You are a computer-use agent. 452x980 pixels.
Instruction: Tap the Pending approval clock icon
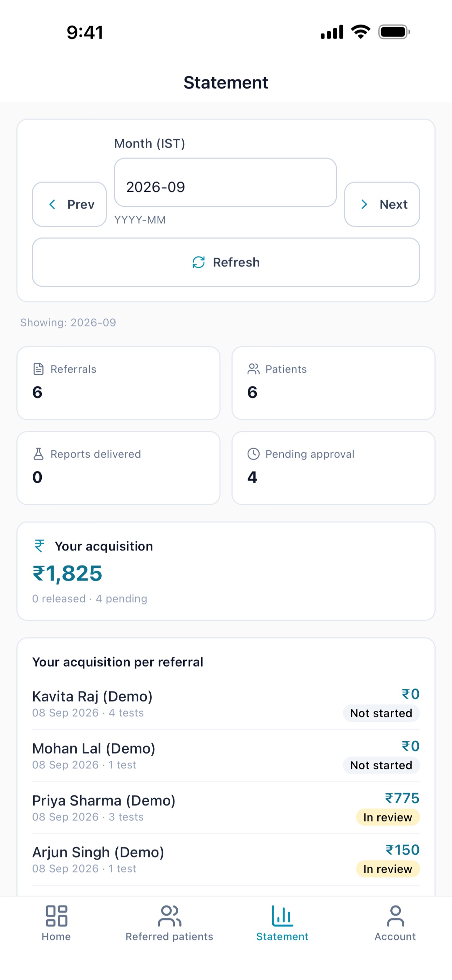253,454
